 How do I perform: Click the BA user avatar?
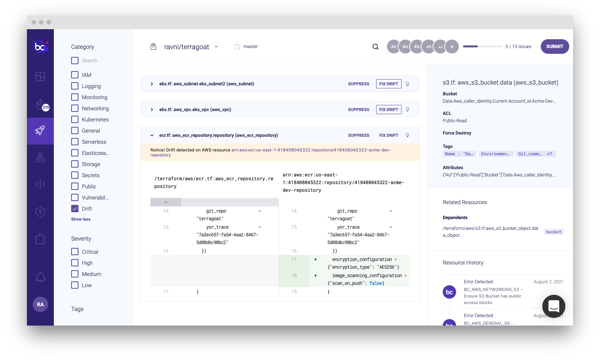point(405,47)
